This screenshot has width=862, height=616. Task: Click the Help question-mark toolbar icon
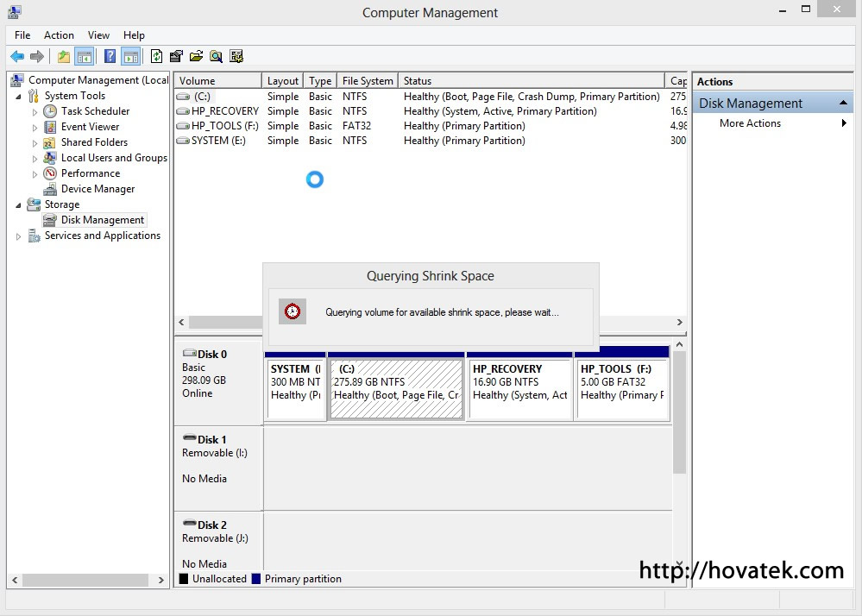[110, 55]
